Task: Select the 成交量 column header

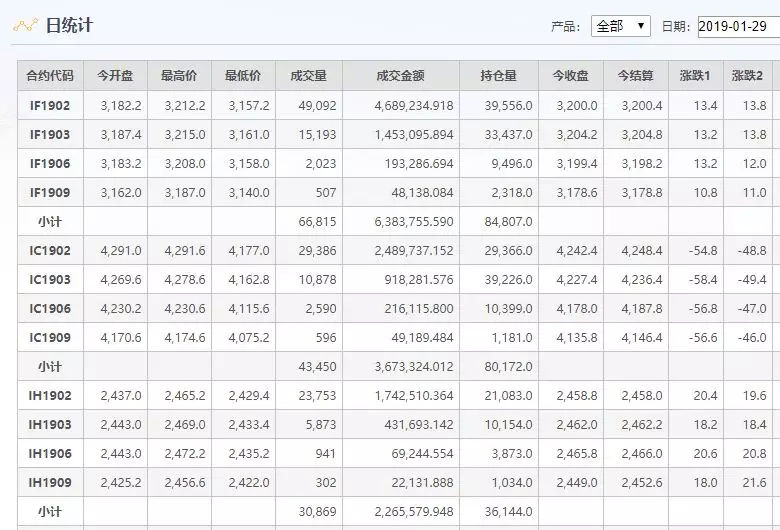Action: pyautogui.click(x=308, y=76)
